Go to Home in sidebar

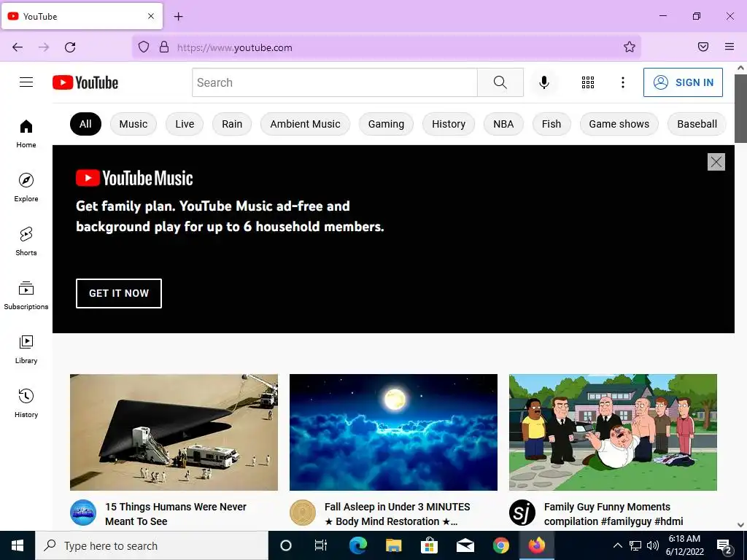[x=26, y=134]
